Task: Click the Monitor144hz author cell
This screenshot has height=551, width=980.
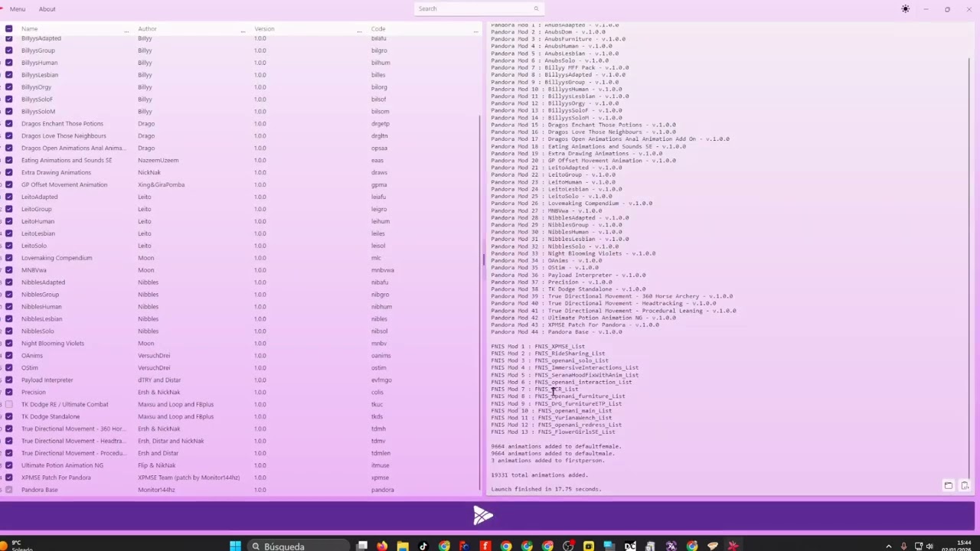Action: [x=156, y=490]
